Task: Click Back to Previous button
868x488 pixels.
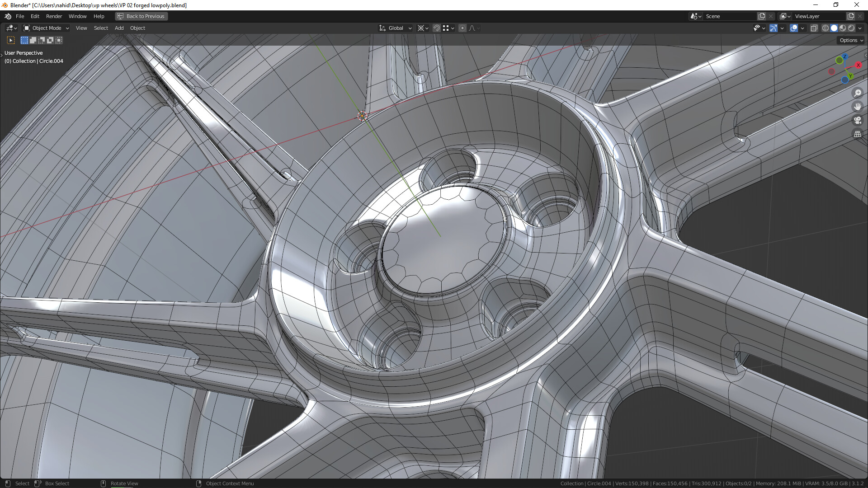Action: point(141,16)
